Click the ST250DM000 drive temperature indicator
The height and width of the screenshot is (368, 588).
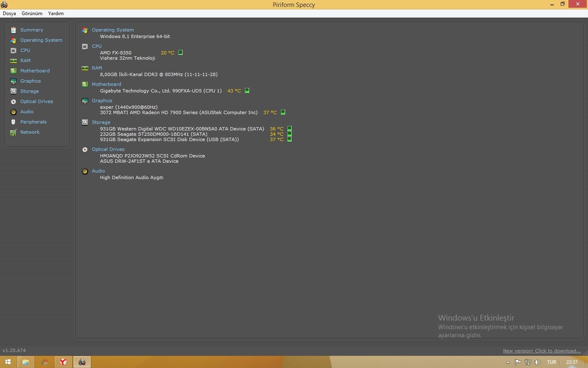[290, 134]
